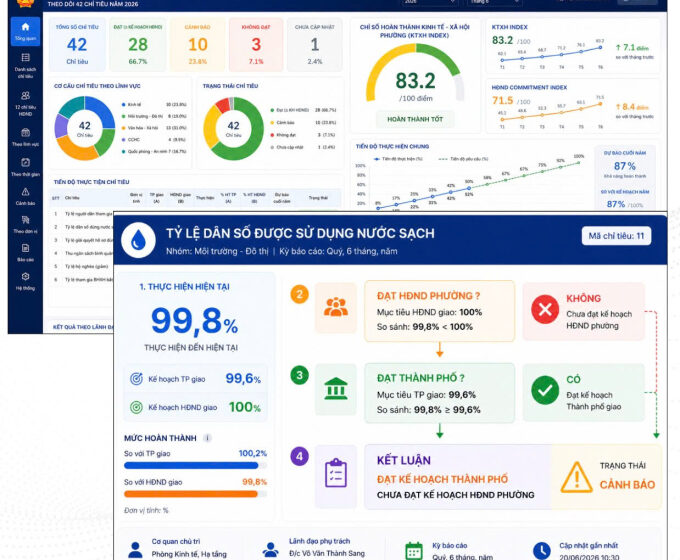
Task: Open Cảnh báo warning triangle icon
Action: pos(25,191)
